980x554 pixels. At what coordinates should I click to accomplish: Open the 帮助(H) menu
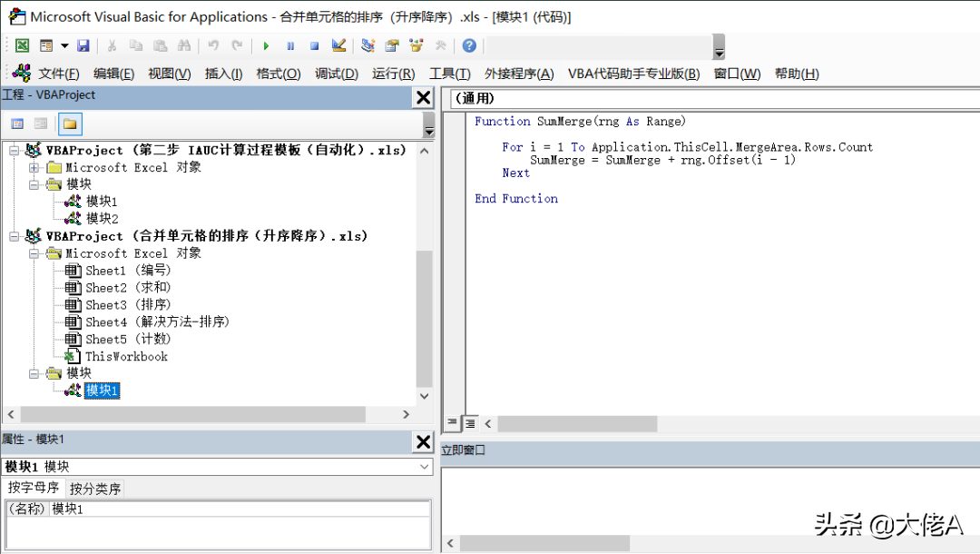pos(797,74)
